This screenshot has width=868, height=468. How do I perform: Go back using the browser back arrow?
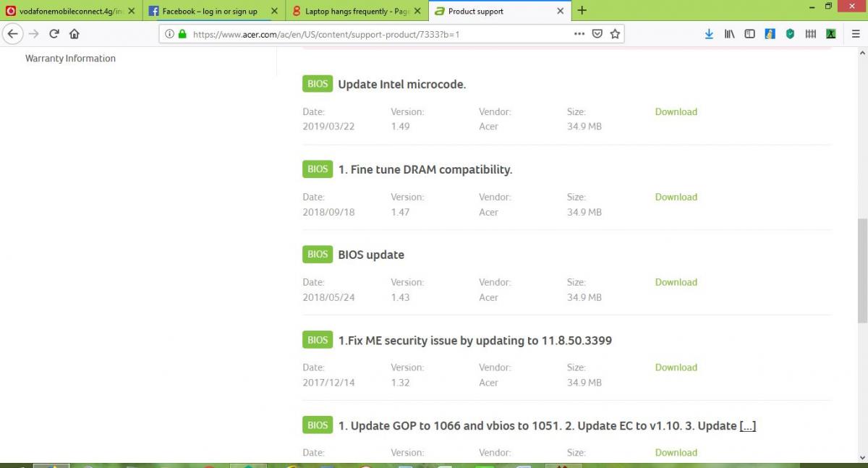tap(12, 34)
